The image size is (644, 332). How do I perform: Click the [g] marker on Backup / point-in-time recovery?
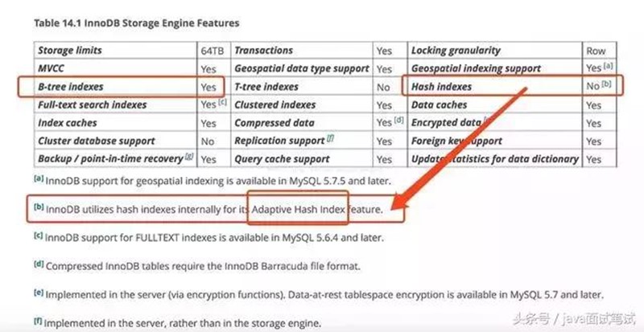pyautogui.click(x=189, y=156)
